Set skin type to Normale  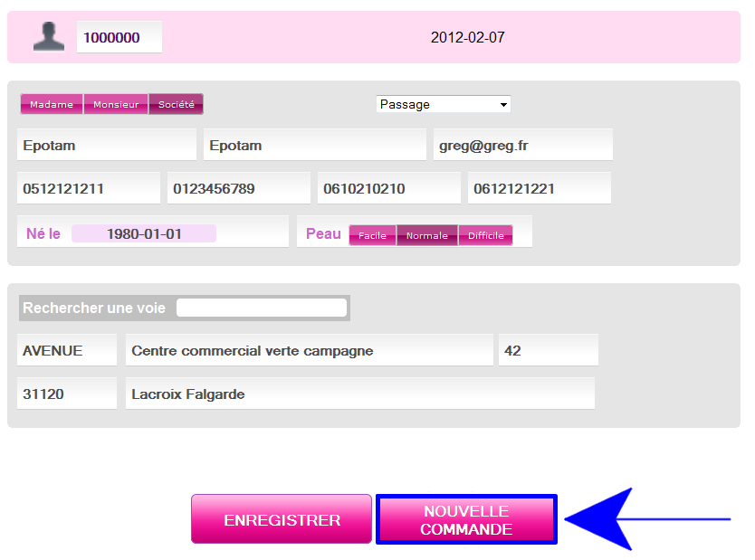click(x=426, y=235)
